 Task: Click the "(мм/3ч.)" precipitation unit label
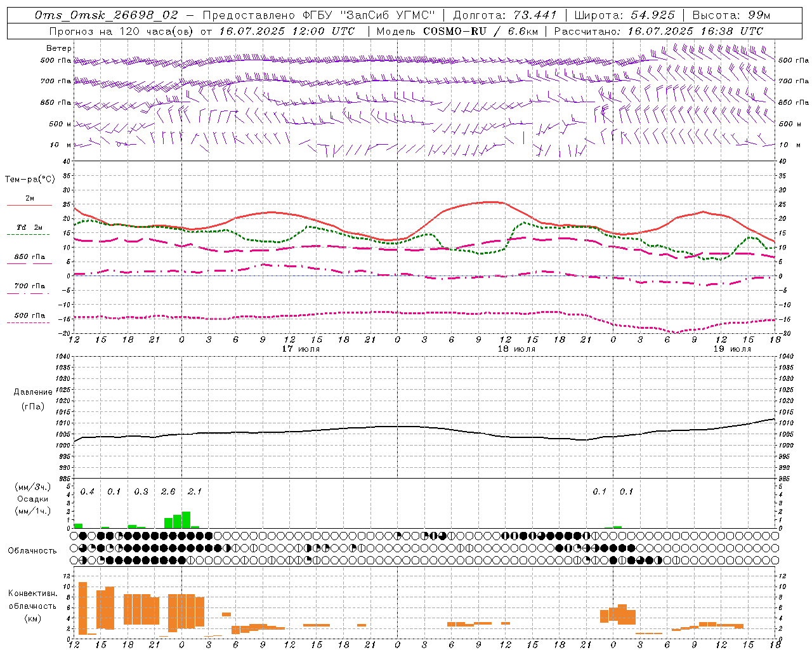click(33, 487)
